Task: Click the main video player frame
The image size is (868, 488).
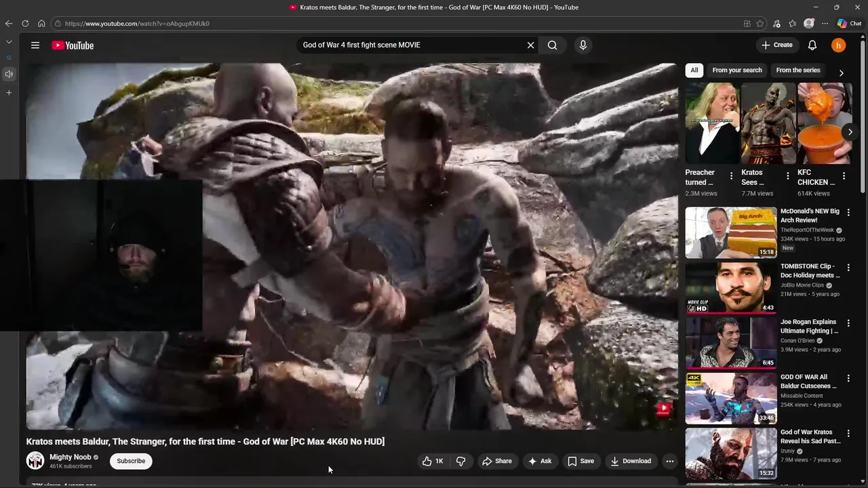Action: point(351,246)
